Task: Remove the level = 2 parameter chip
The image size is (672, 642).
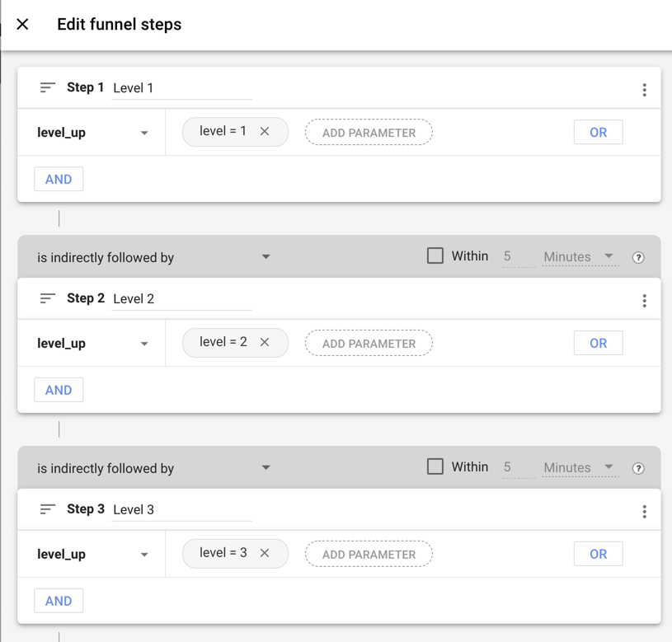Action: (x=265, y=343)
